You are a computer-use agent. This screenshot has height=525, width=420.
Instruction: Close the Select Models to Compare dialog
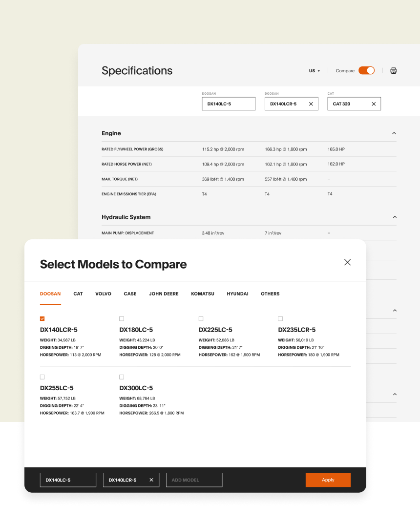tap(347, 262)
